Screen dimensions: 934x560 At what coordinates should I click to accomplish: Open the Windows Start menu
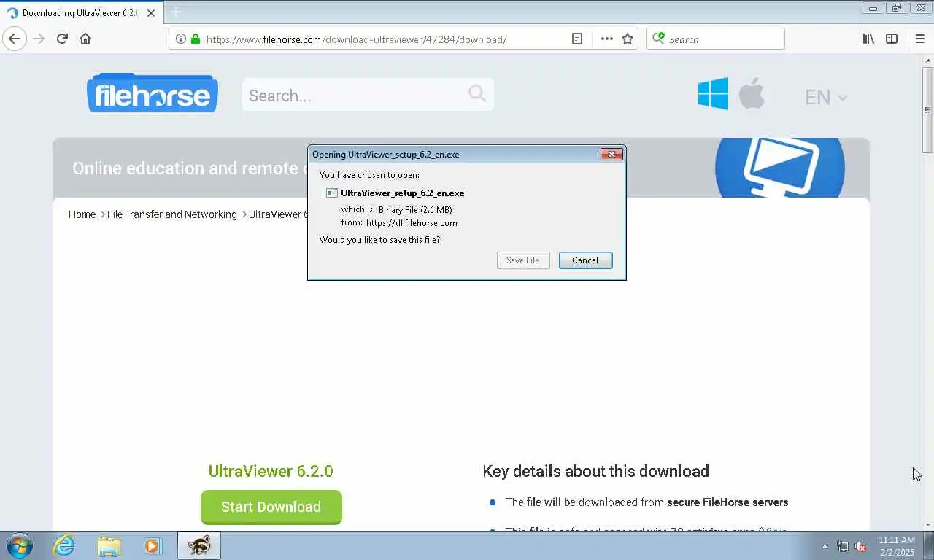point(19,545)
